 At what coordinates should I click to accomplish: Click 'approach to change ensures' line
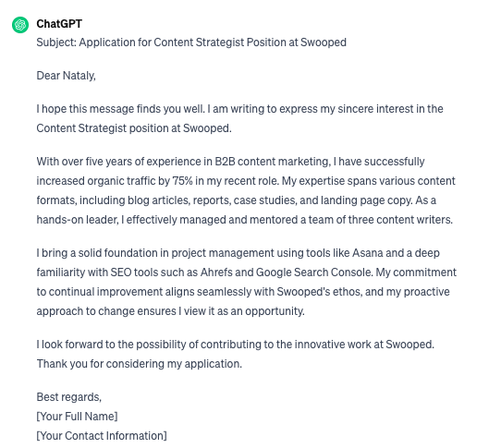(x=170, y=311)
